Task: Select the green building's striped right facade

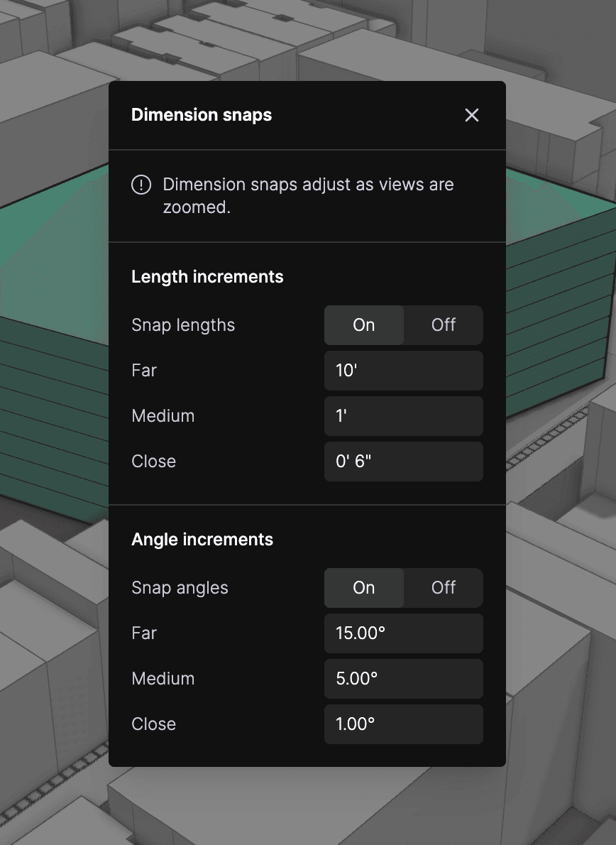Action: click(x=560, y=312)
